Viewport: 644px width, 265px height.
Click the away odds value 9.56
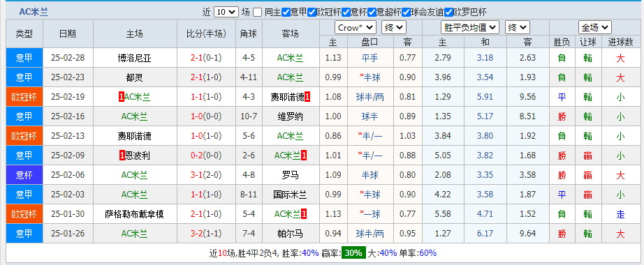click(527, 97)
